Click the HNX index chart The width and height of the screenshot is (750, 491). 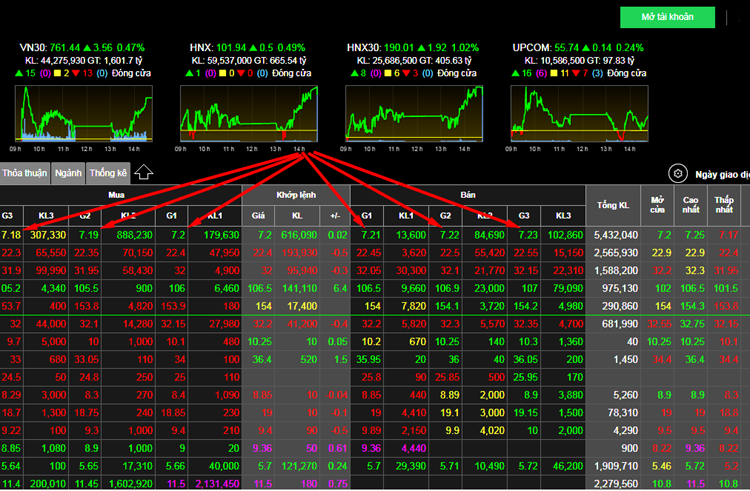(248, 112)
